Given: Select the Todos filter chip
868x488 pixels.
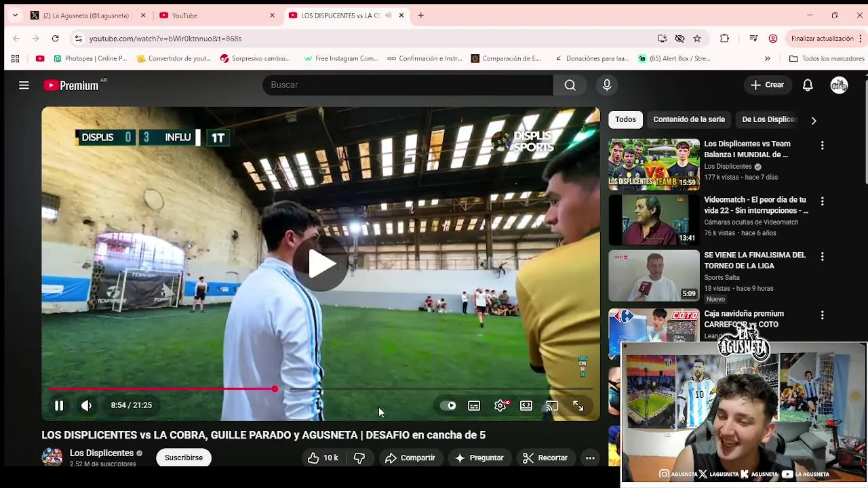Looking at the screenshot, I should pos(625,119).
